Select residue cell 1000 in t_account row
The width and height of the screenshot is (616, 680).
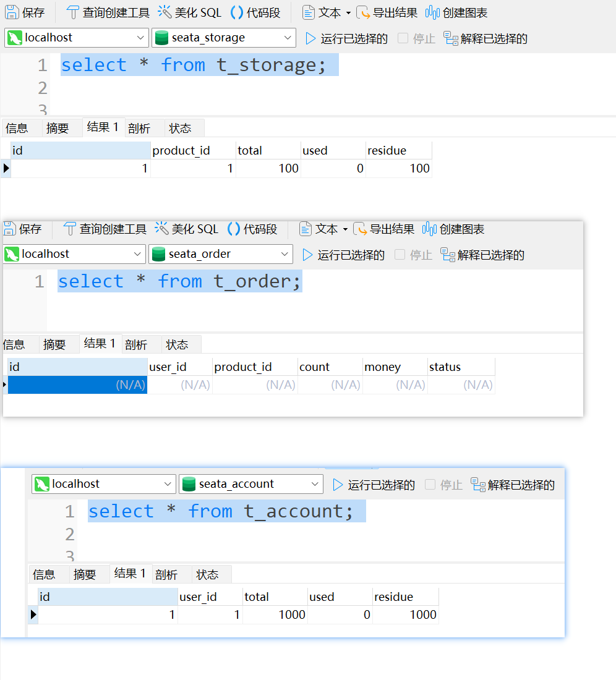pyautogui.click(x=406, y=614)
